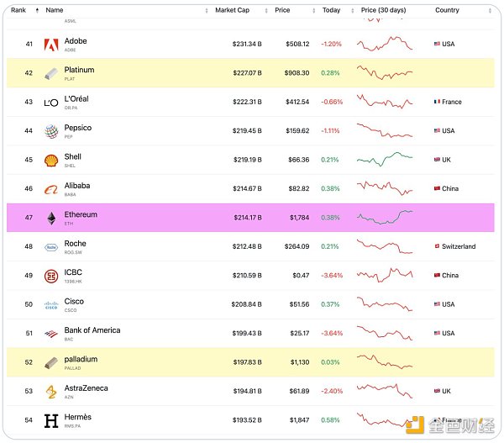Click the Country column header
Image resolution: width=504 pixels, height=443 pixels.
coord(447,10)
